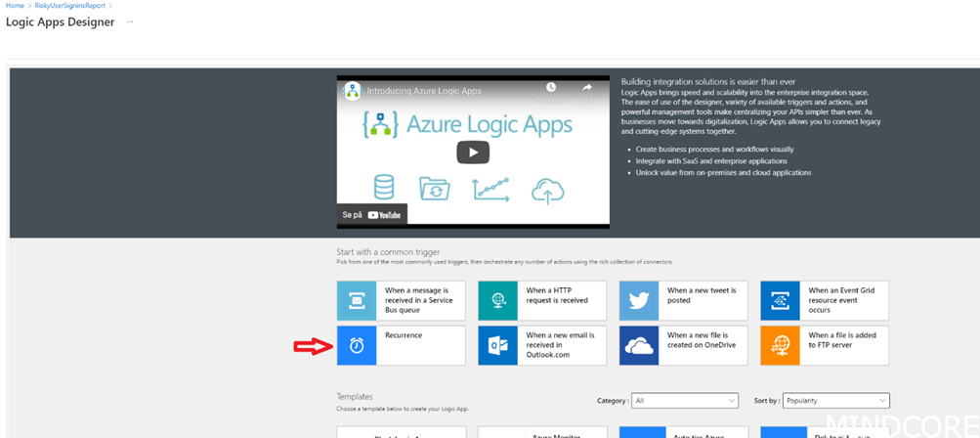The image size is (980, 438).
Task: Select the Service Bus queue trigger icon
Action: pos(357,301)
